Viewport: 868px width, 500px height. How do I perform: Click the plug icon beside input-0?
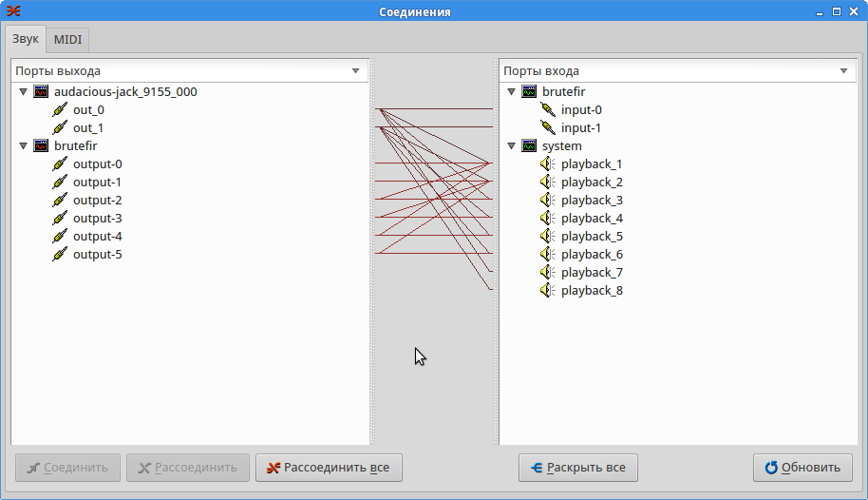548,109
